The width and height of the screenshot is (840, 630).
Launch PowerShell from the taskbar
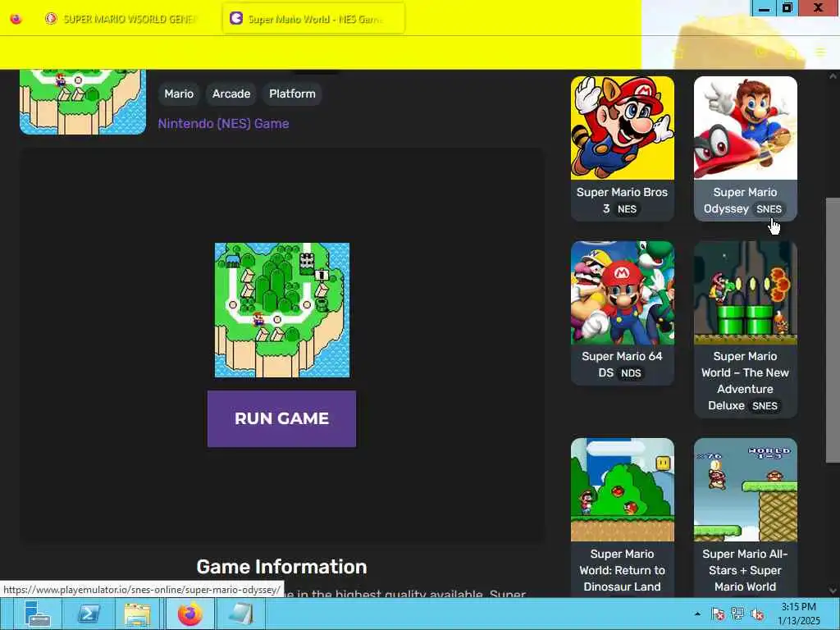tap(89, 614)
